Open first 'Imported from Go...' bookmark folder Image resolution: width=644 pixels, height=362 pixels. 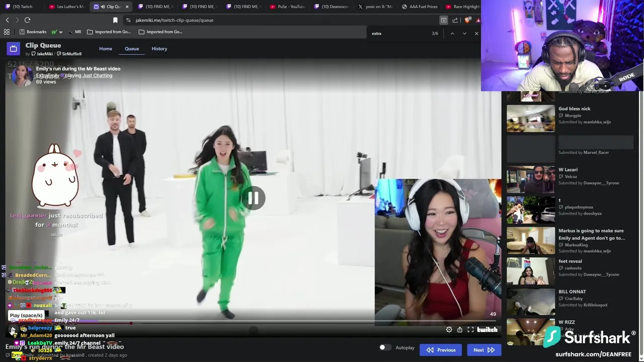[x=109, y=32]
